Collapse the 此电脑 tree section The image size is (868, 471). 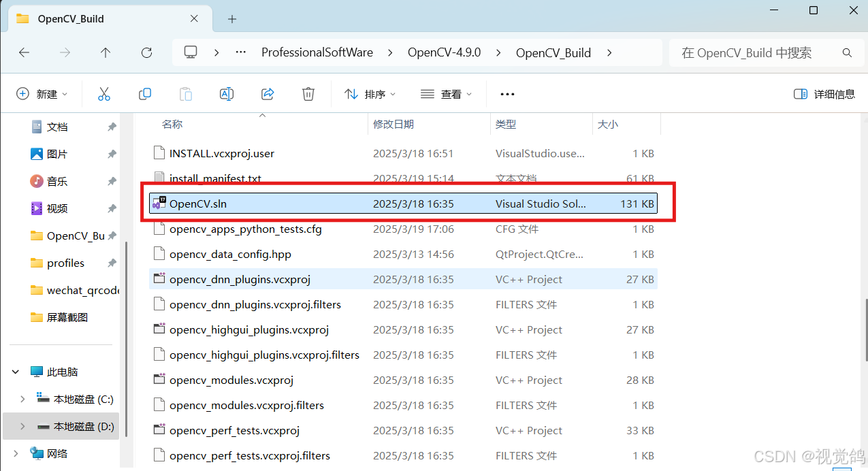[x=14, y=371]
